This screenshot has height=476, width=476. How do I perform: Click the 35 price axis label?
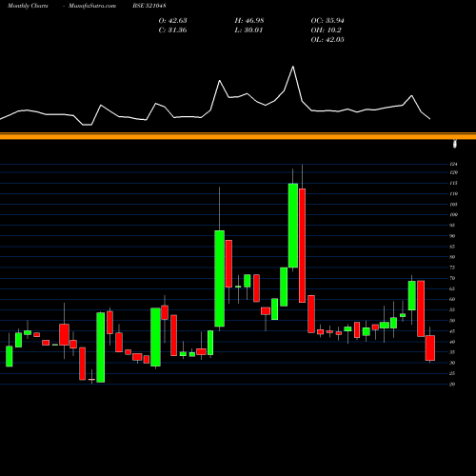[452, 352]
